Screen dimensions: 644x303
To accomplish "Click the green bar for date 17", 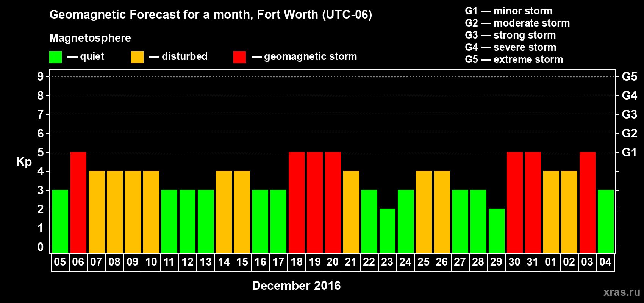I will coord(278,222).
